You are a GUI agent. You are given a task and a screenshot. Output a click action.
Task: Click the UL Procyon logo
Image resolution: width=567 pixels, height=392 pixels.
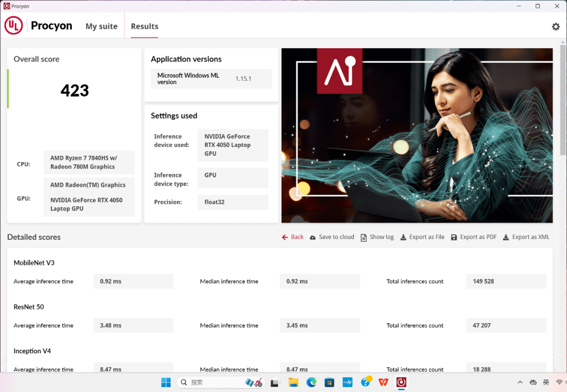pos(14,26)
